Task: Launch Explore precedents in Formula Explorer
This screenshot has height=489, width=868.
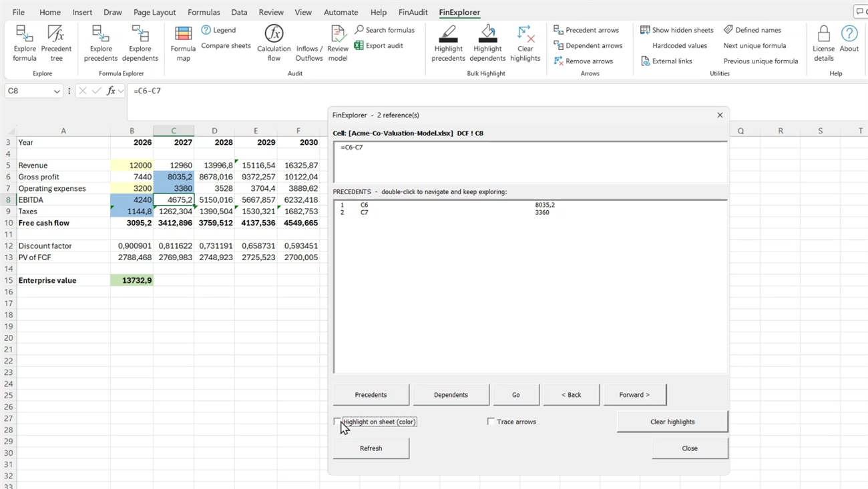Action: pos(101,43)
